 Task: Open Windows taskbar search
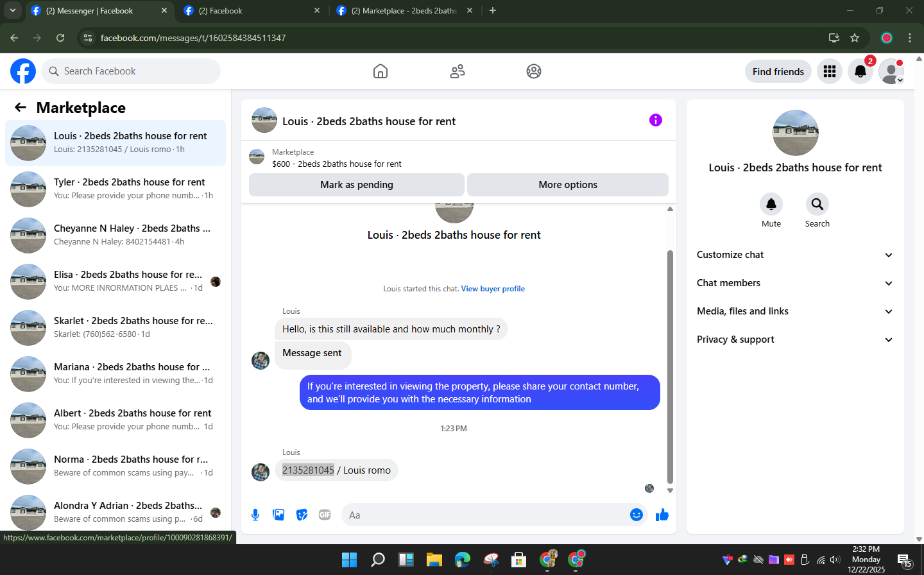tap(378, 560)
